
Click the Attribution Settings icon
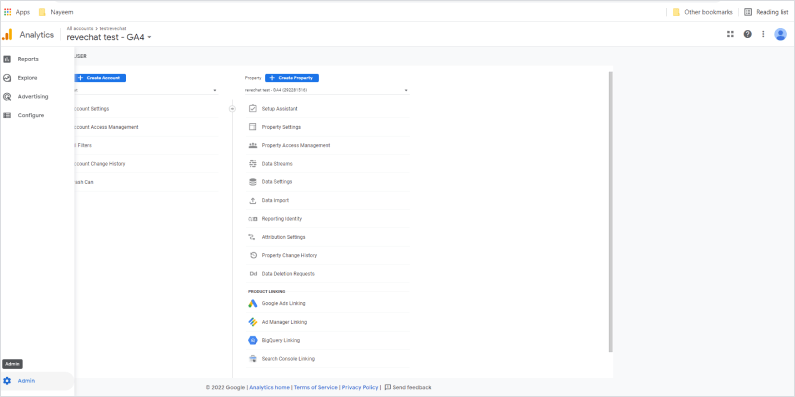(253, 237)
